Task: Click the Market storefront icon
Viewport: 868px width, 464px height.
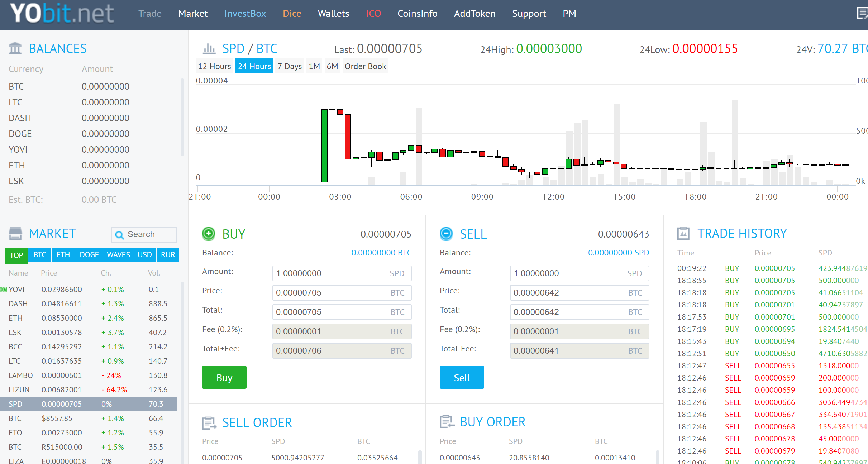Action: tap(15, 233)
